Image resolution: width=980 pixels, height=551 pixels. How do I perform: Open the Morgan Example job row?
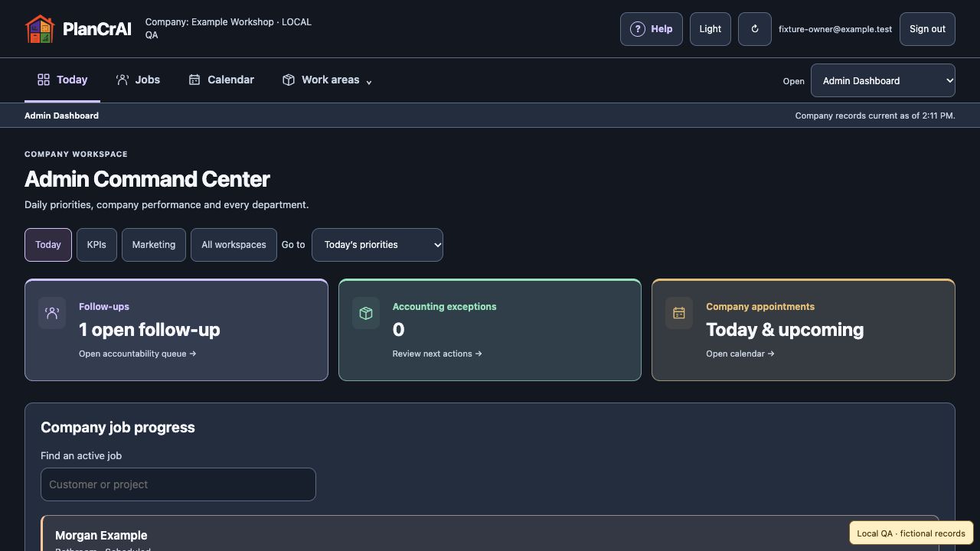pyautogui.click(x=490, y=534)
